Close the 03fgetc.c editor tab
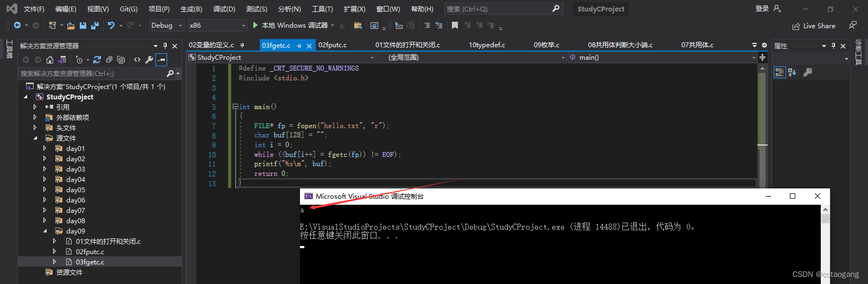Screen dimensions: 868x284 tap(309, 46)
